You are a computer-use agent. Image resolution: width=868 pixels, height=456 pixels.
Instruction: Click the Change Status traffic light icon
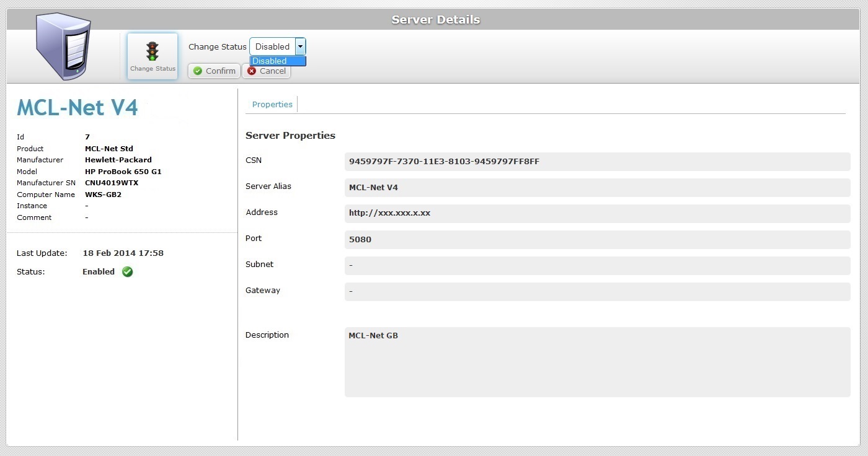[153, 51]
